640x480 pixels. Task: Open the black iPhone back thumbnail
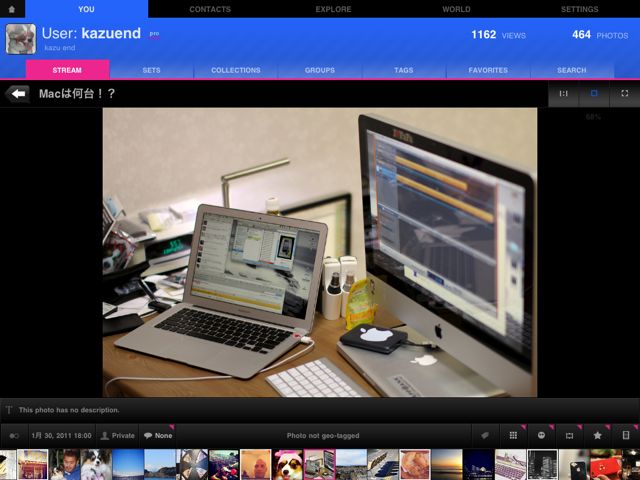click(574, 464)
